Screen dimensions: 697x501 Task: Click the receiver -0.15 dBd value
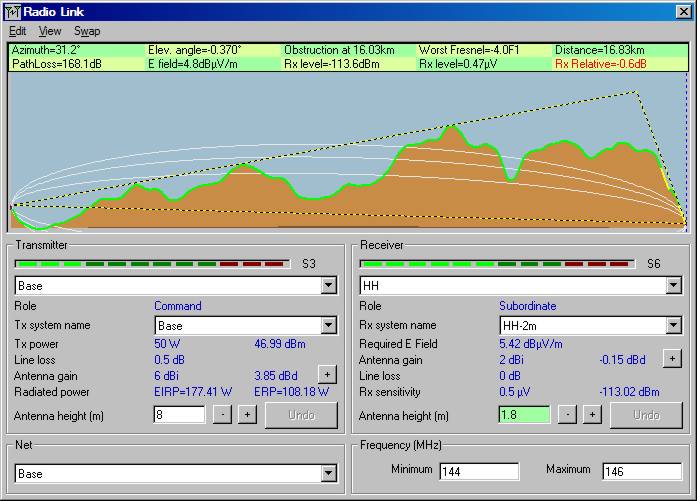point(622,360)
